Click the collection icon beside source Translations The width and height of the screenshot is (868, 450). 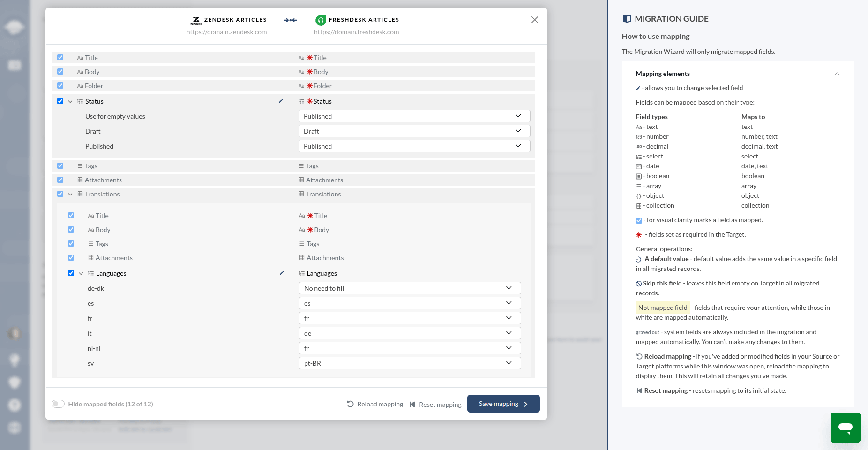(x=80, y=194)
